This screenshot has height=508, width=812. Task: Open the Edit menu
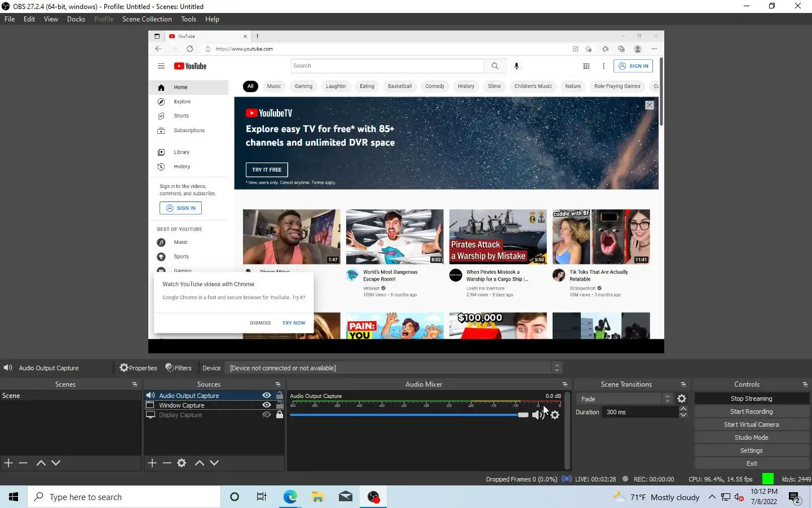[x=29, y=19]
